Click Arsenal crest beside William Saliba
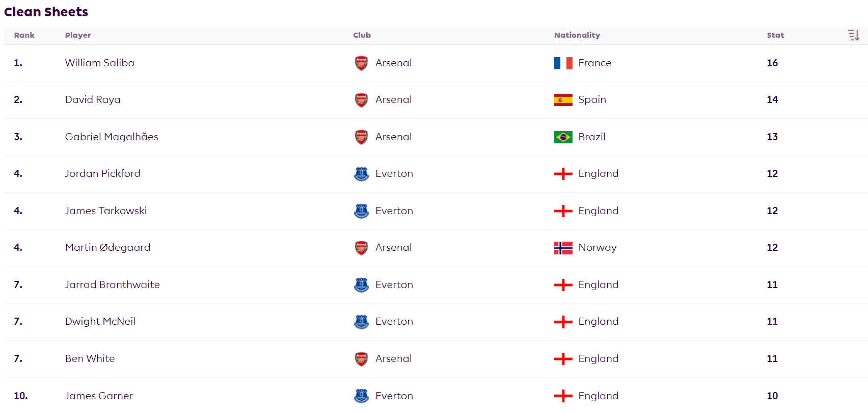The width and height of the screenshot is (868, 414). coord(361,63)
